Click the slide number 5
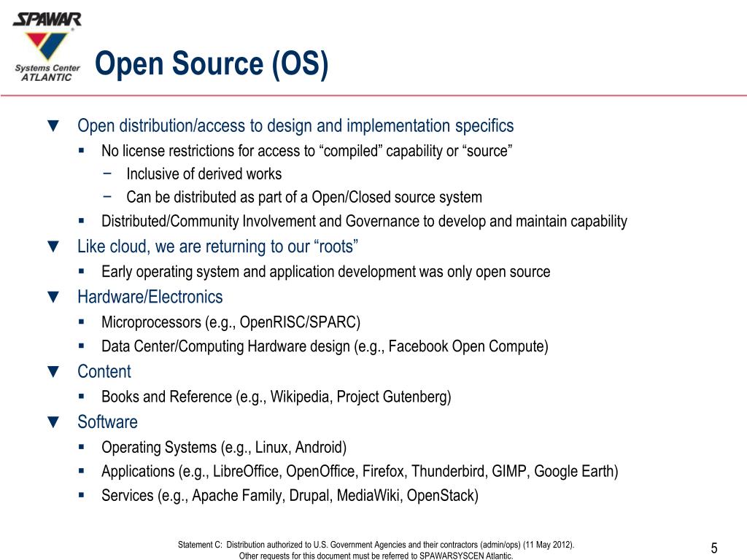The width and height of the screenshot is (747, 560). pos(714,548)
